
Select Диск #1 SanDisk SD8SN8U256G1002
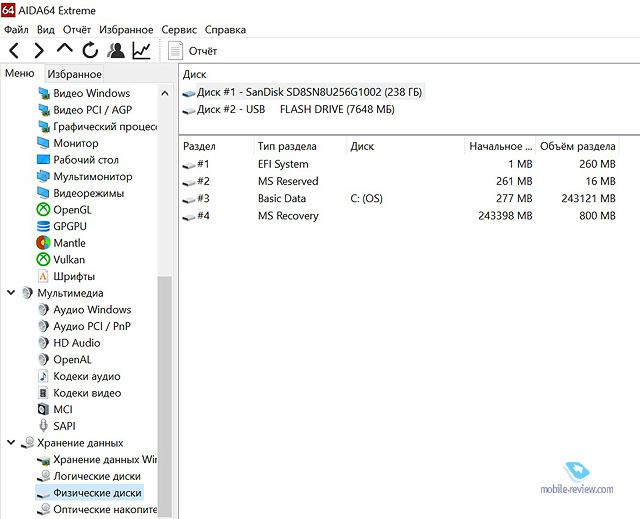tap(302, 92)
